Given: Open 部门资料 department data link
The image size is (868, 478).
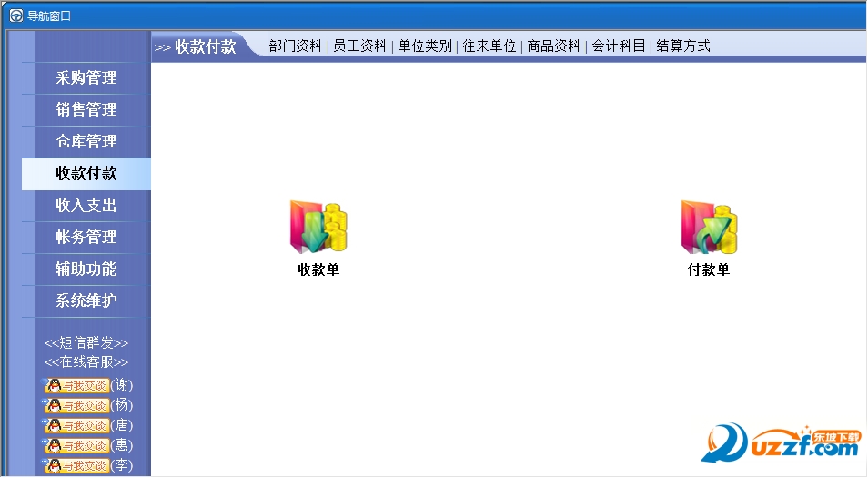Looking at the screenshot, I should click(296, 46).
